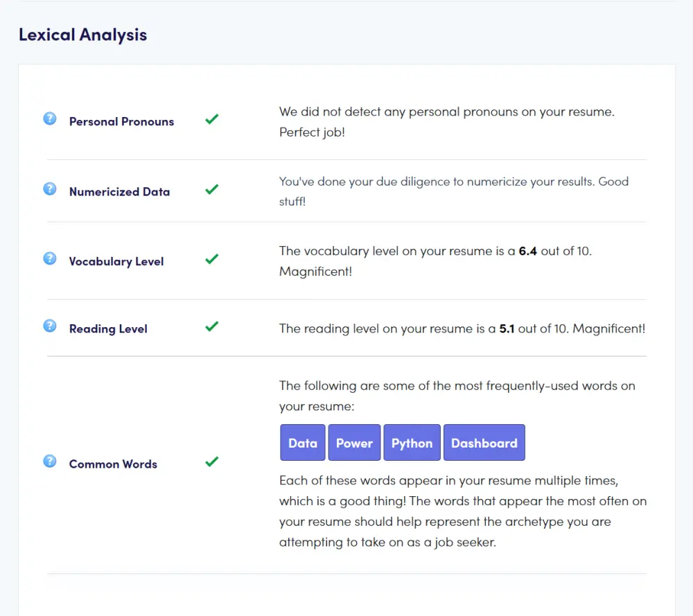693x616 pixels.
Task: Click the "Dashboard" word tag
Action: tap(484, 443)
